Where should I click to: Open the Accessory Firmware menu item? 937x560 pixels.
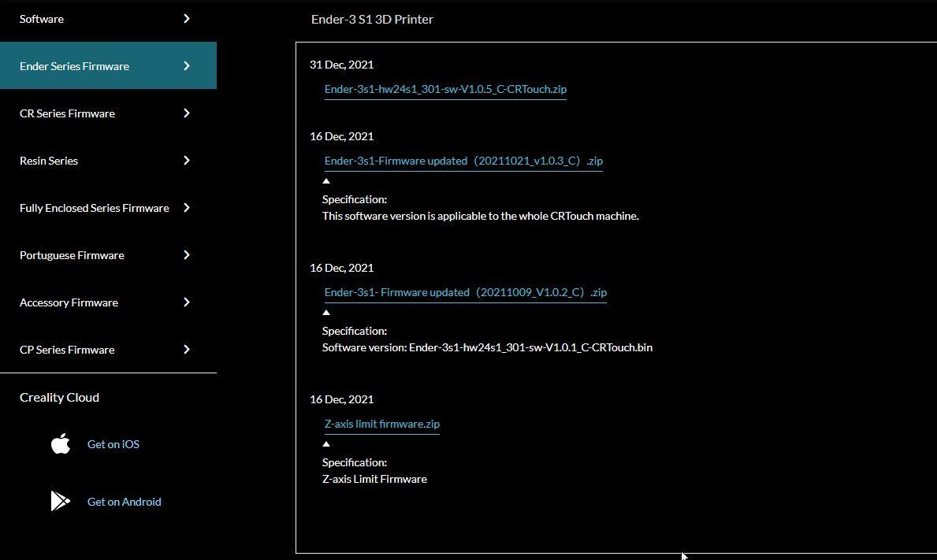click(108, 302)
